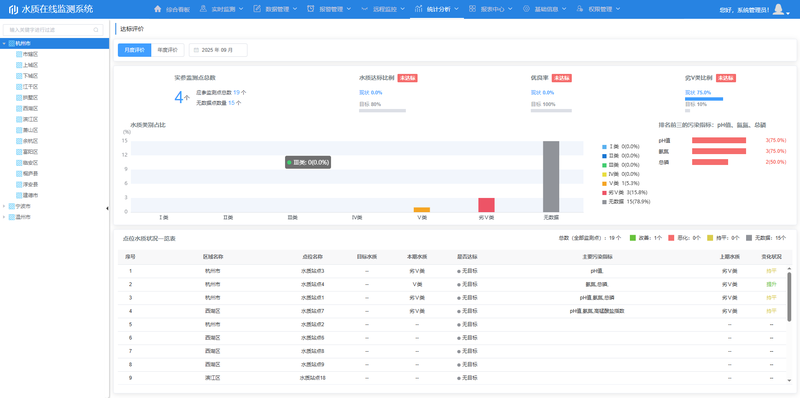Click the orange Ⅴ类 bar in the chart

421,210
